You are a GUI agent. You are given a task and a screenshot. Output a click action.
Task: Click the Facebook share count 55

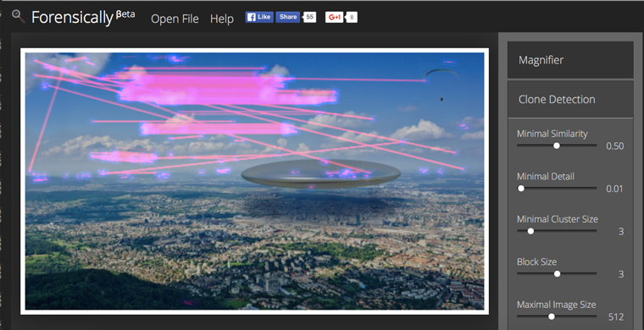click(309, 17)
